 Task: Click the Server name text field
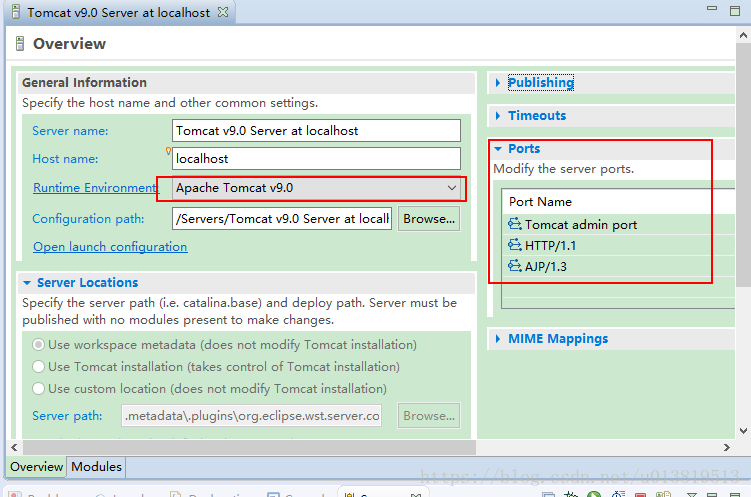tap(316, 131)
